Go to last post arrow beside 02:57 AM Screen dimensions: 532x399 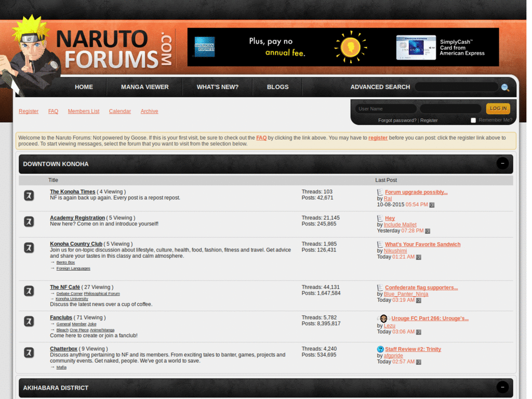click(419, 362)
